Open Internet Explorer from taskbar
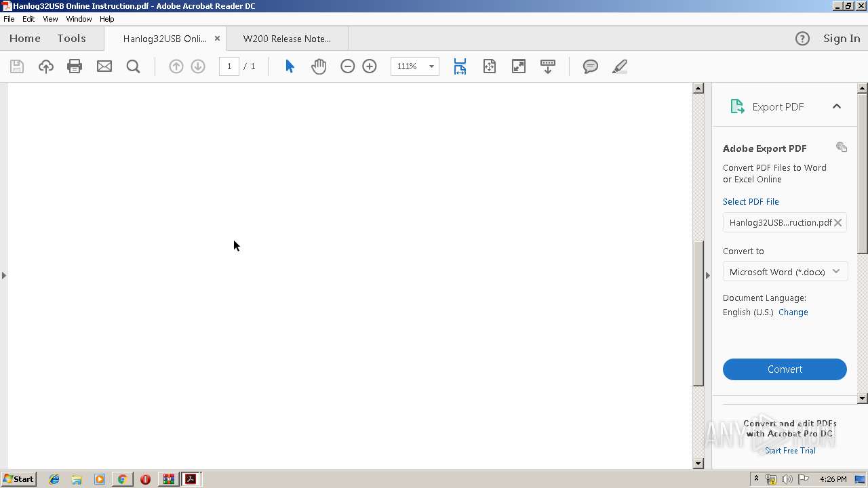Image resolution: width=868 pixels, height=488 pixels. (54, 479)
